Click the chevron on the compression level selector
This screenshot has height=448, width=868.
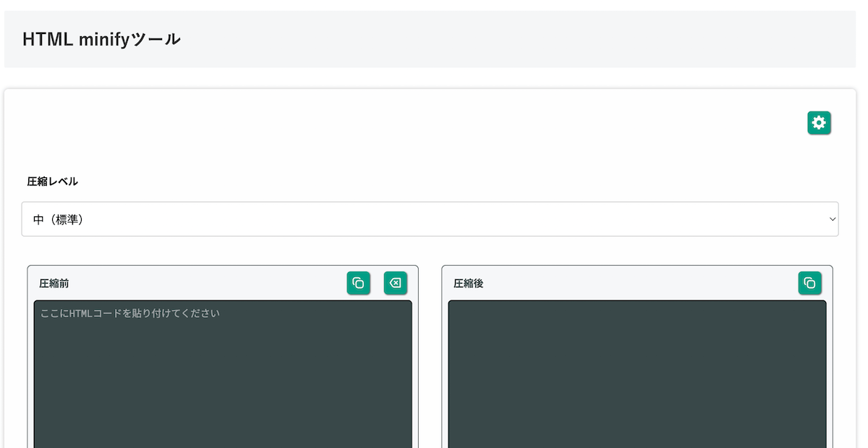(832, 219)
